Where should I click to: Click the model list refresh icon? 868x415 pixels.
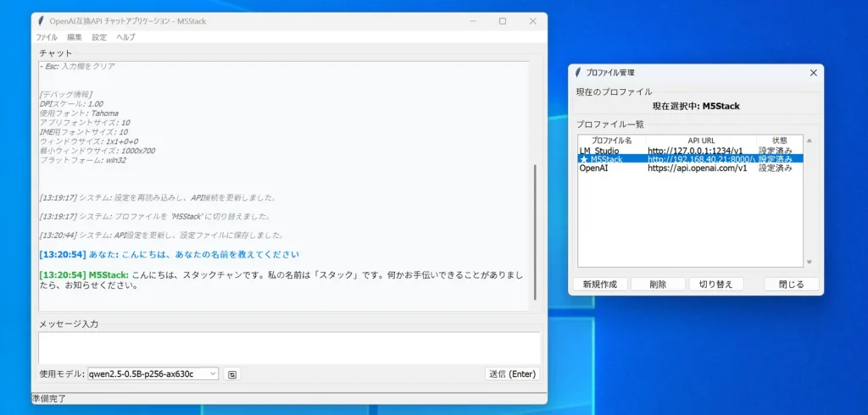pyautogui.click(x=232, y=374)
